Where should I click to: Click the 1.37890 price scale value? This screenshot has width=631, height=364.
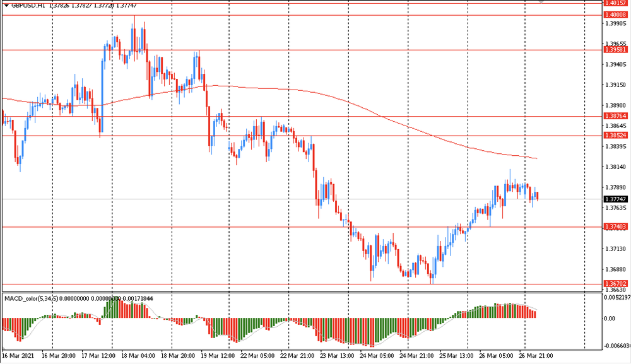[x=616, y=187]
